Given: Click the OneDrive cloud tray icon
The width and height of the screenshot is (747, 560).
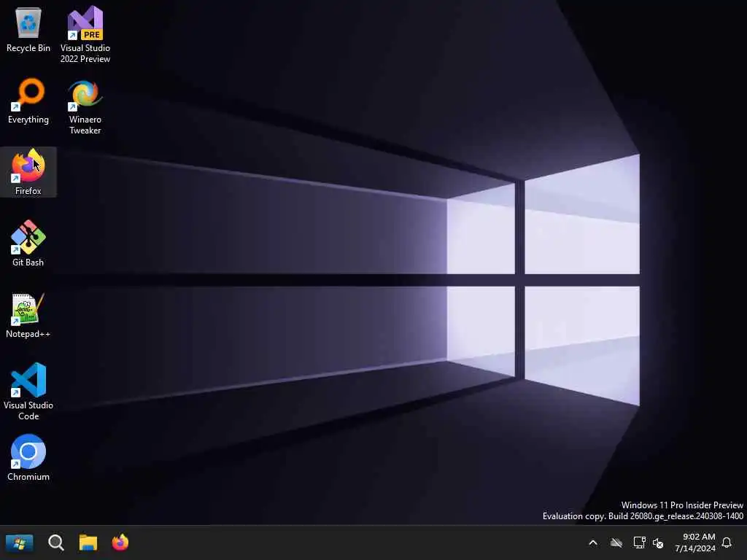Looking at the screenshot, I should click(x=616, y=542).
